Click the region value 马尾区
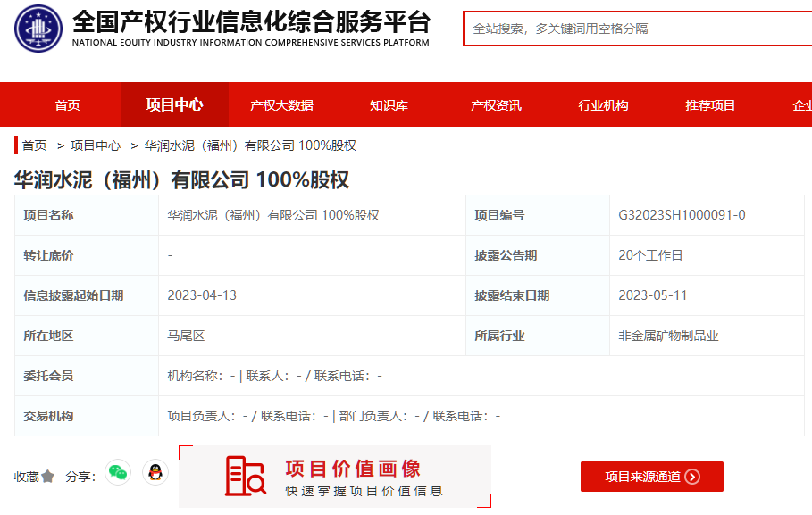 click(x=186, y=336)
